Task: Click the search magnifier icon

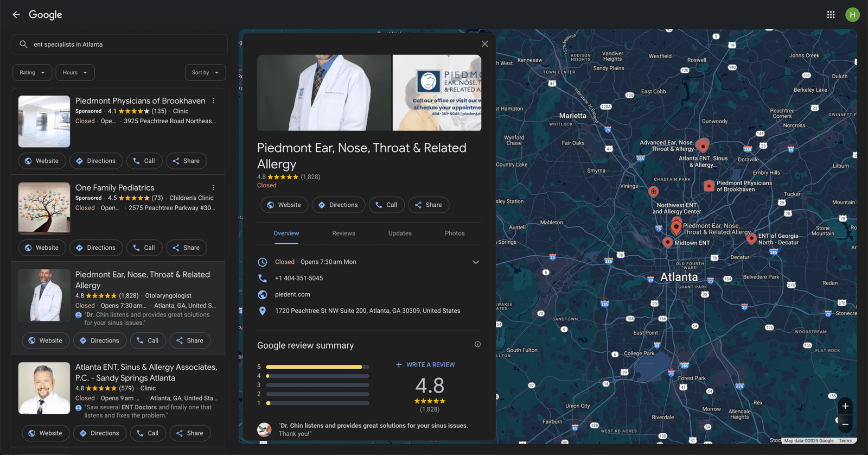Action: pos(23,45)
